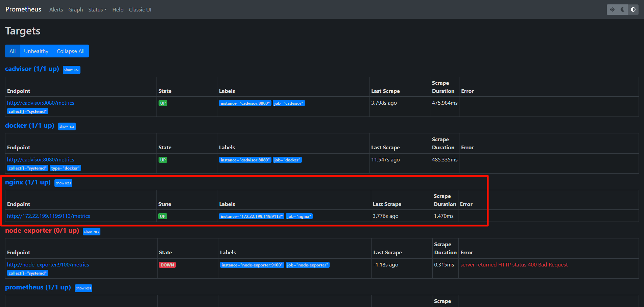This screenshot has width=644, height=307.
Task: Collapse cadvisor section with show less
Action: point(72,70)
